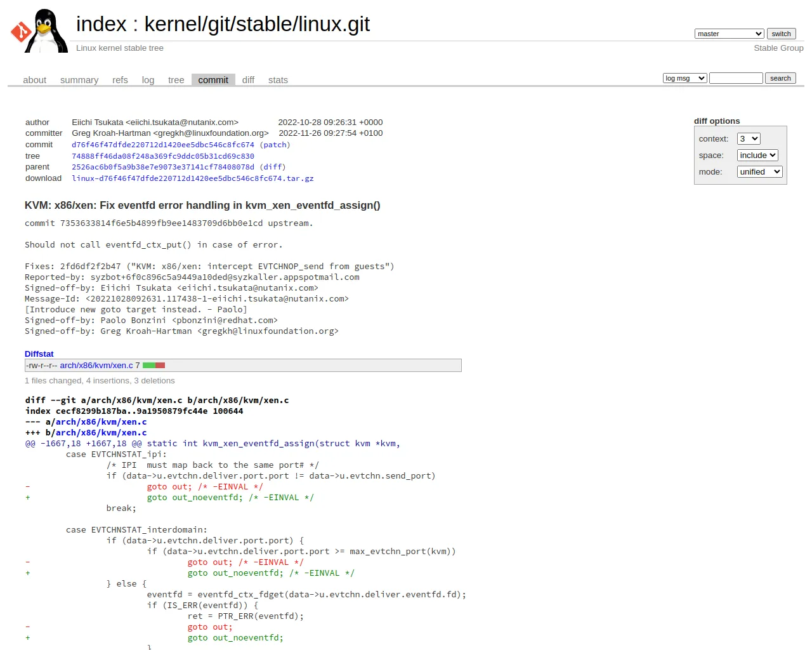The height and width of the screenshot is (650, 812).
Task: Download the linux-d76f46f tar.gz archive
Action: [x=193, y=178]
